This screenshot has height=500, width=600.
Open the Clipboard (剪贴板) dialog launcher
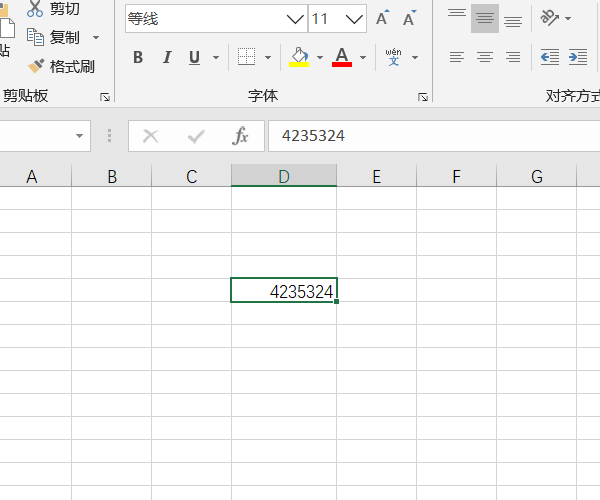click(x=104, y=97)
